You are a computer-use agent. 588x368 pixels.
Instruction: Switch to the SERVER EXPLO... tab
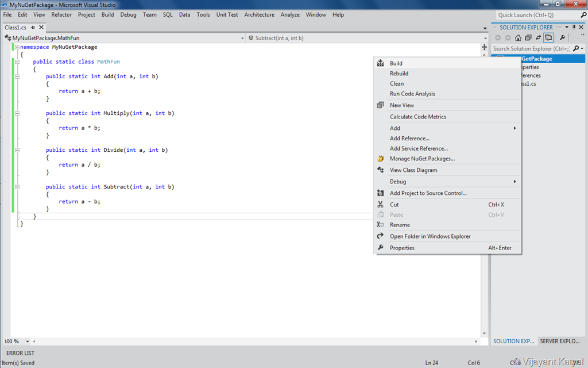(x=559, y=341)
